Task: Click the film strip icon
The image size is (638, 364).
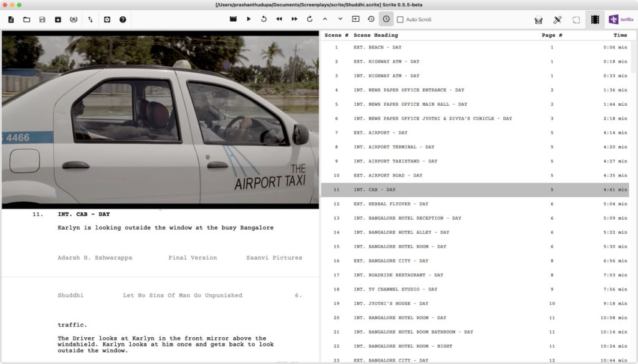Action: coord(595,19)
